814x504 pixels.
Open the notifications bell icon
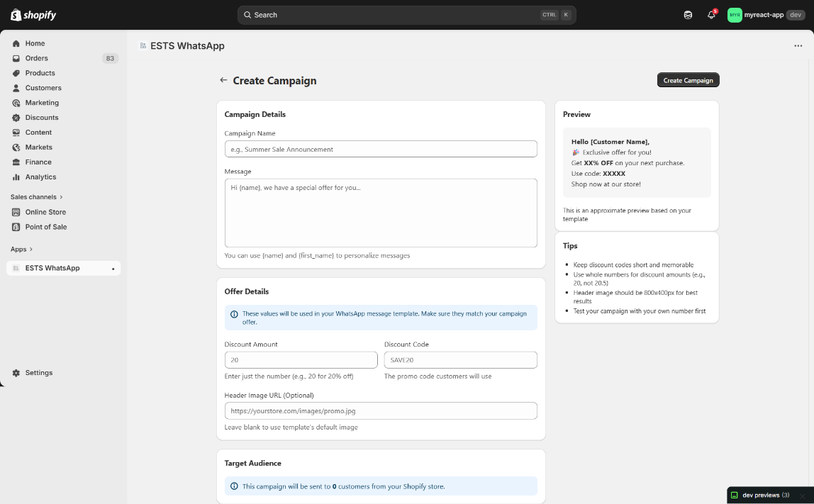tap(711, 15)
